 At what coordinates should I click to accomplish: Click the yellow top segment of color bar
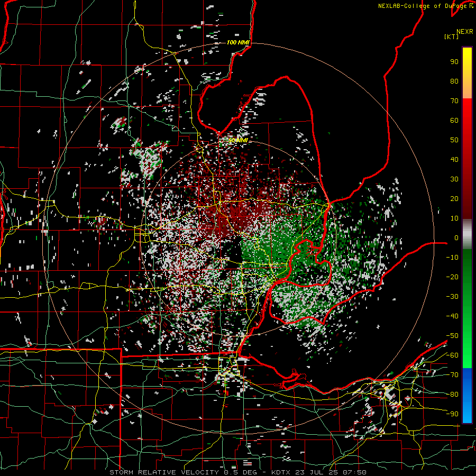coord(467,73)
